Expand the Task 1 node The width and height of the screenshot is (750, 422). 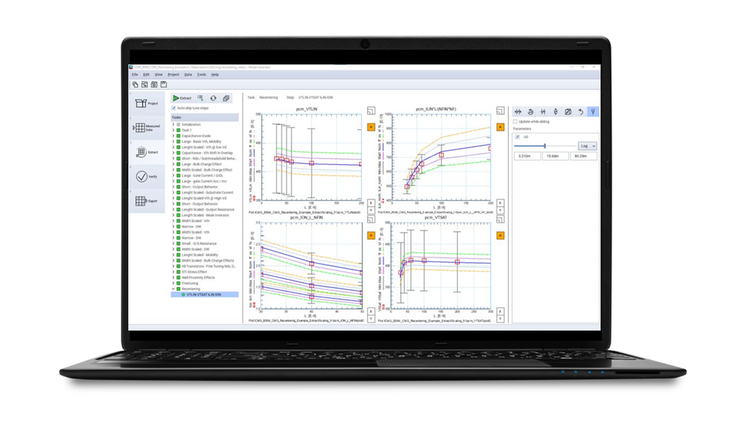[x=174, y=130]
